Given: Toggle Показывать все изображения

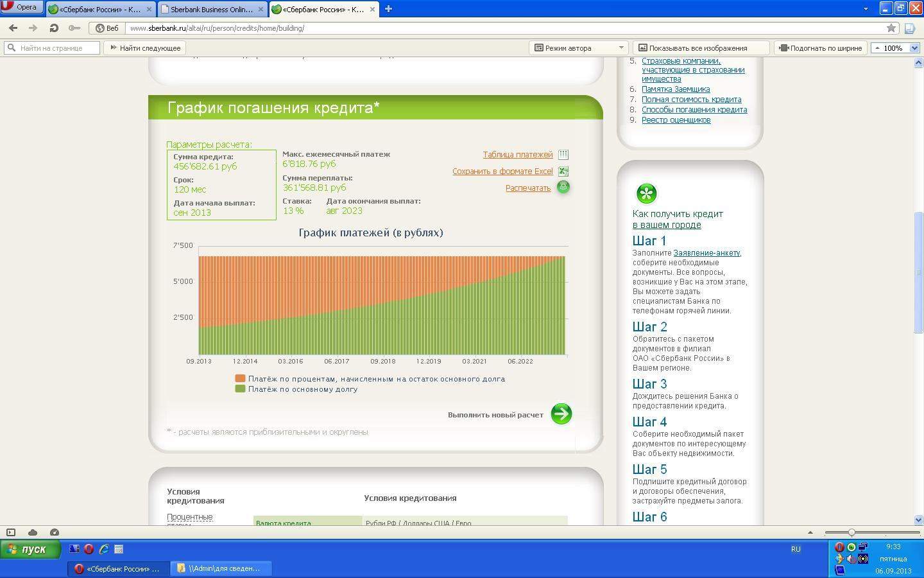Looking at the screenshot, I should [x=701, y=48].
